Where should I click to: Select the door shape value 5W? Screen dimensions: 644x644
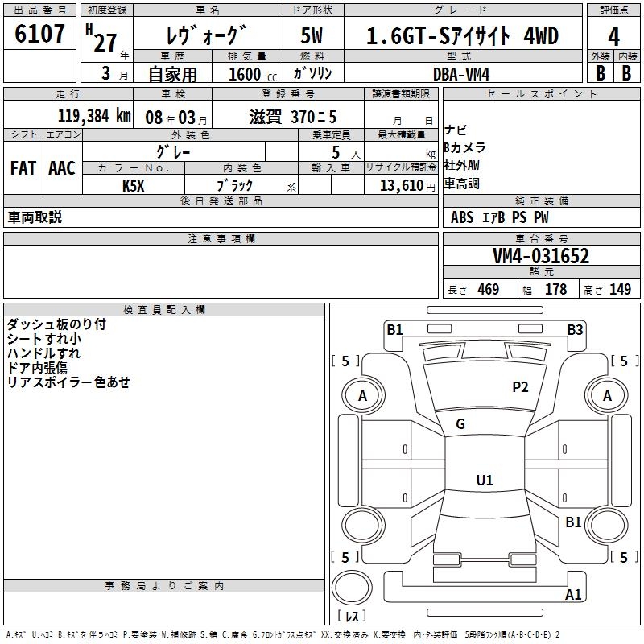click(x=312, y=35)
